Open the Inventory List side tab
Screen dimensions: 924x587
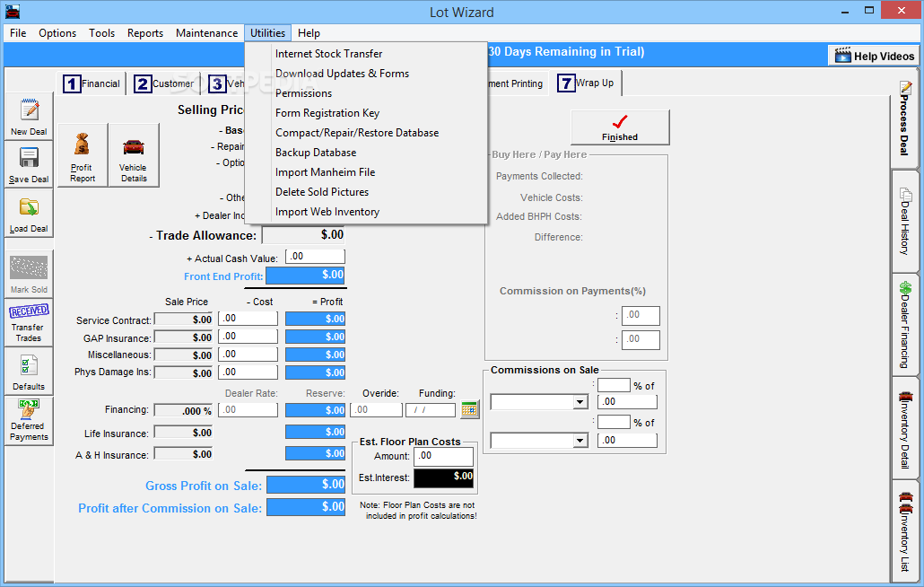click(904, 531)
